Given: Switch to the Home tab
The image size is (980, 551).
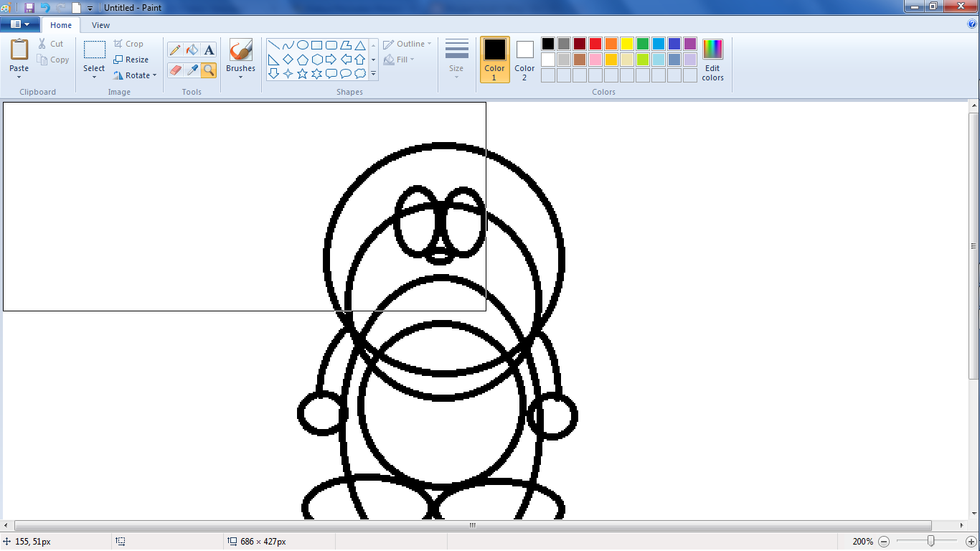Looking at the screenshot, I should [x=61, y=25].
